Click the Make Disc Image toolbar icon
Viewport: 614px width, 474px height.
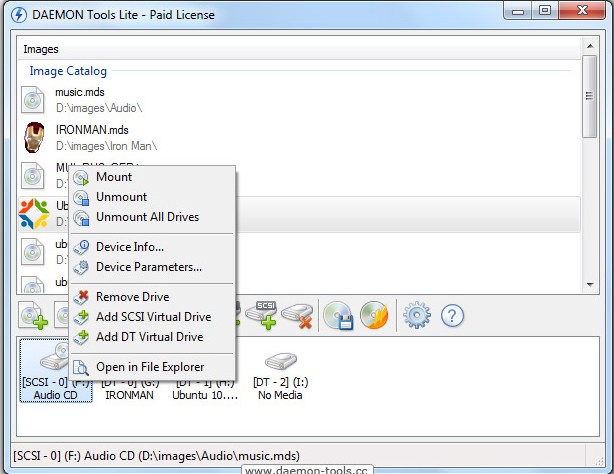pyautogui.click(x=338, y=315)
